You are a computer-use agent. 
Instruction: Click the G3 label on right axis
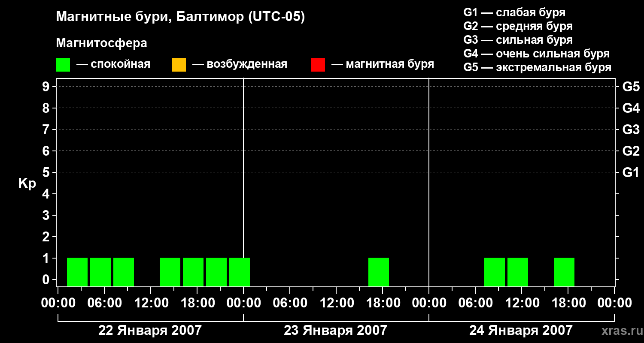pyautogui.click(x=631, y=129)
